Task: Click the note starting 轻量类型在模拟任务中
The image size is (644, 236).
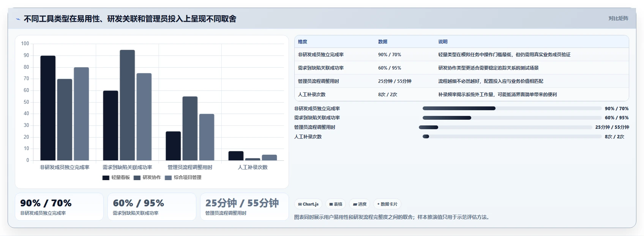Action: (504, 55)
